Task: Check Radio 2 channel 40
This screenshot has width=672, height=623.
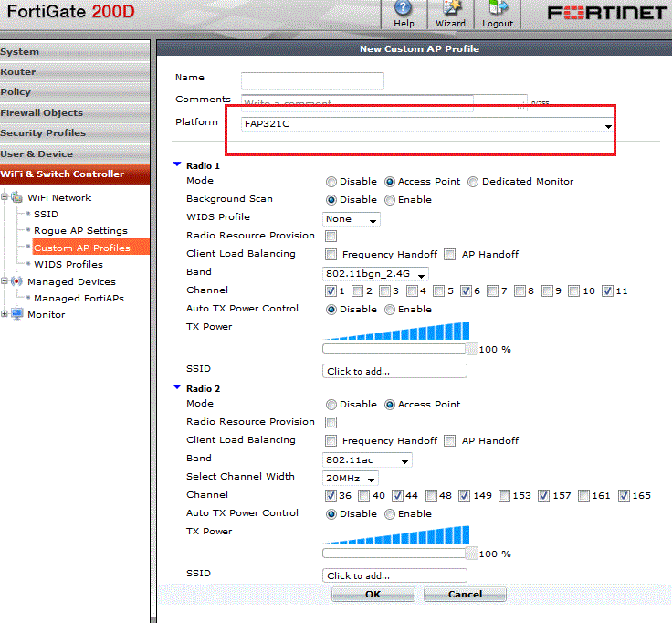Action: tap(364, 496)
